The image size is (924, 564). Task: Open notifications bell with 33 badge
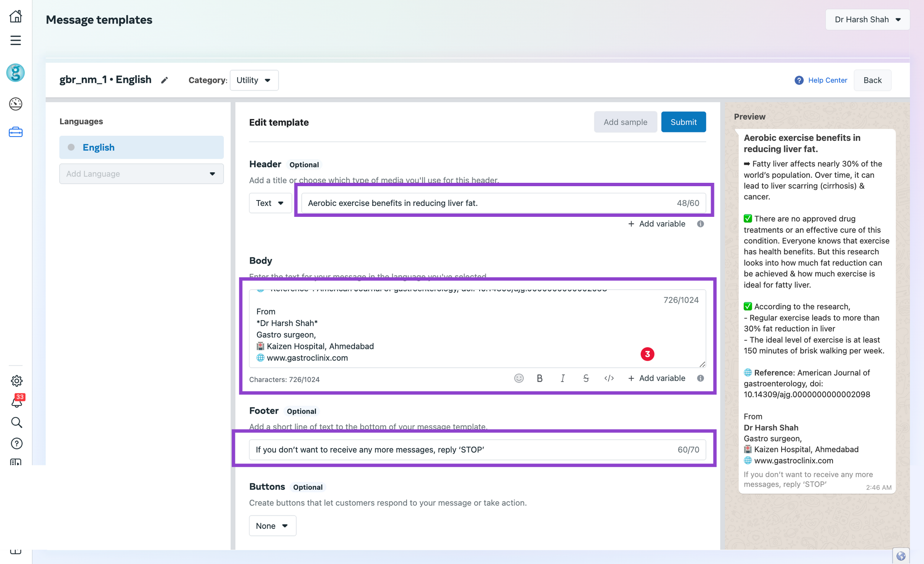(x=16, y=402)
